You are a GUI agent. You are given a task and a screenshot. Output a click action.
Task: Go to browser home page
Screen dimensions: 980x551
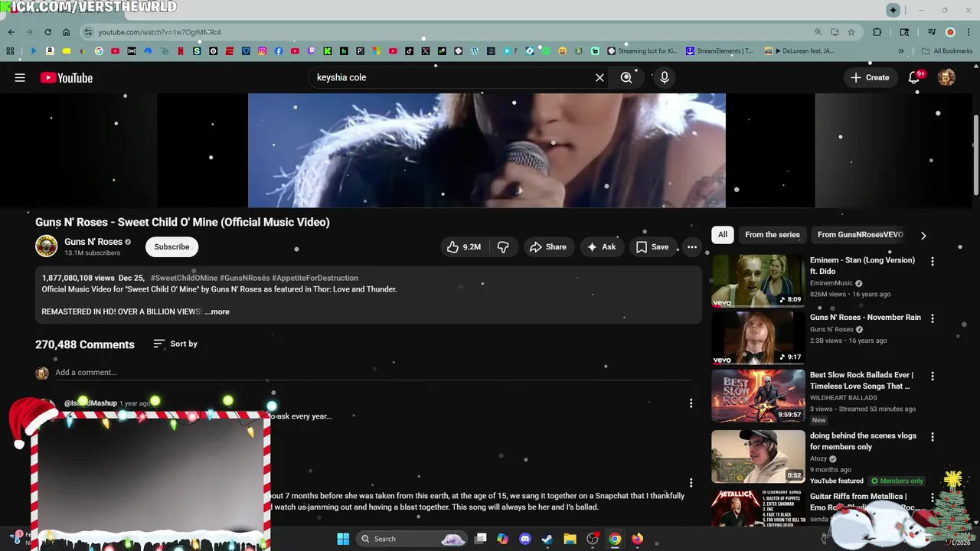(66, 32)
